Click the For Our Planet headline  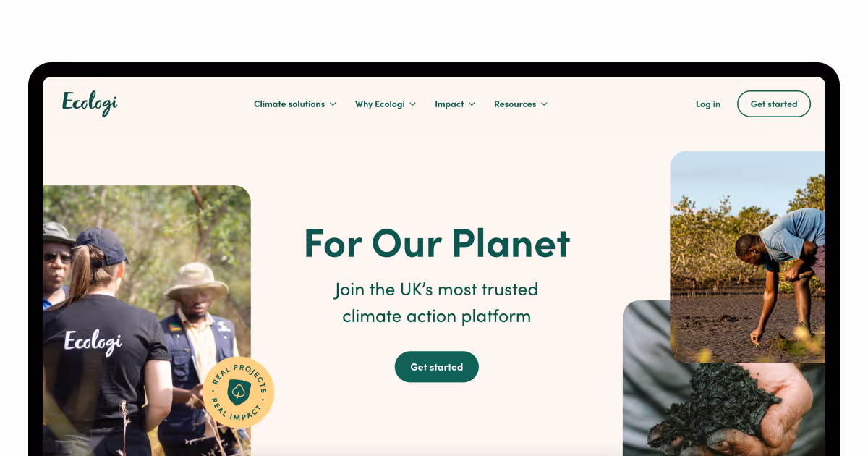coord(437,243)
